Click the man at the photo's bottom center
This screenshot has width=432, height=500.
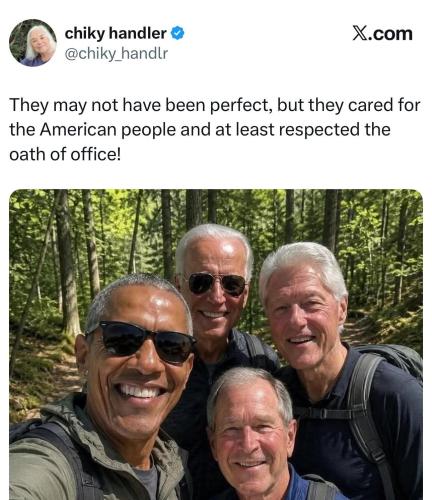252,433
